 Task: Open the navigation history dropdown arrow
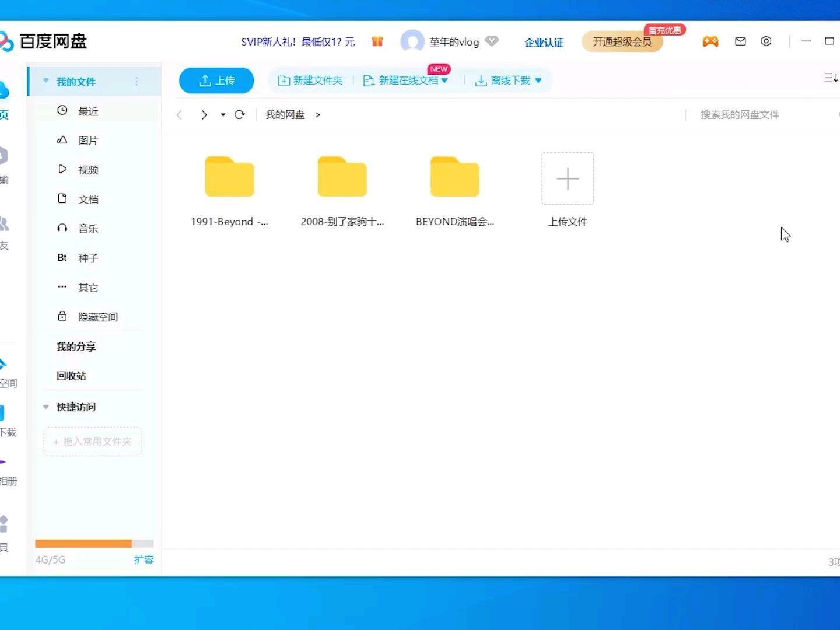click(x=223, y=115)
